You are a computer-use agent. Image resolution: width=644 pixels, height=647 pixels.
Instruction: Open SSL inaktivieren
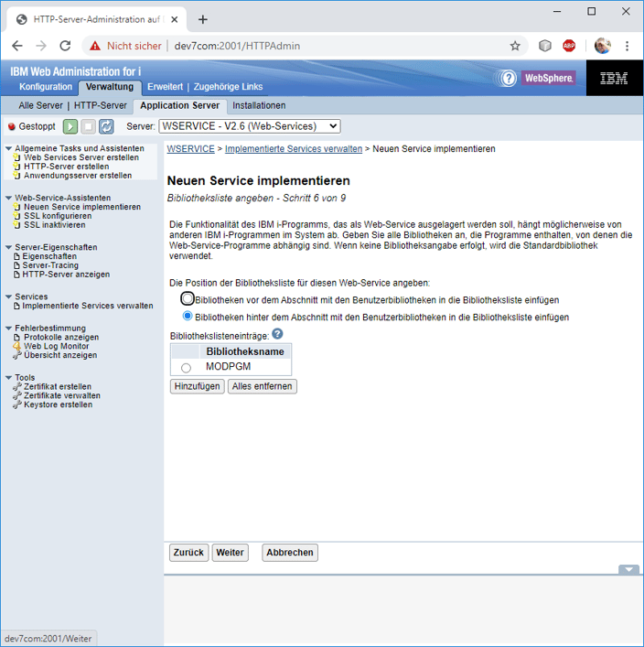coord(55,225)
